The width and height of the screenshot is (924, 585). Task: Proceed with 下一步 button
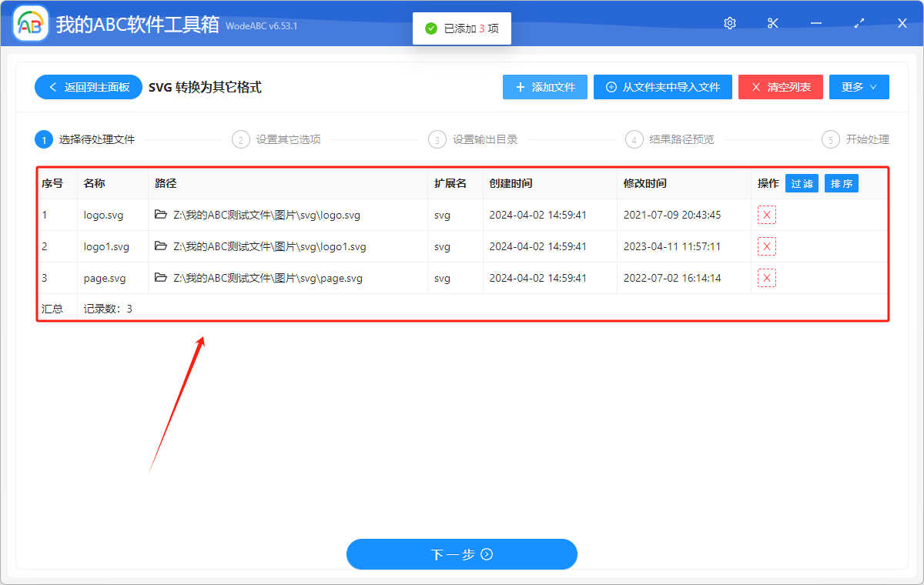click(461, 554)
